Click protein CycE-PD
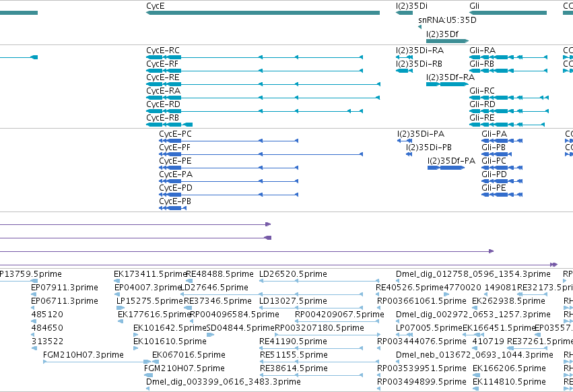573x392 pixels. [x=229, y=195]
